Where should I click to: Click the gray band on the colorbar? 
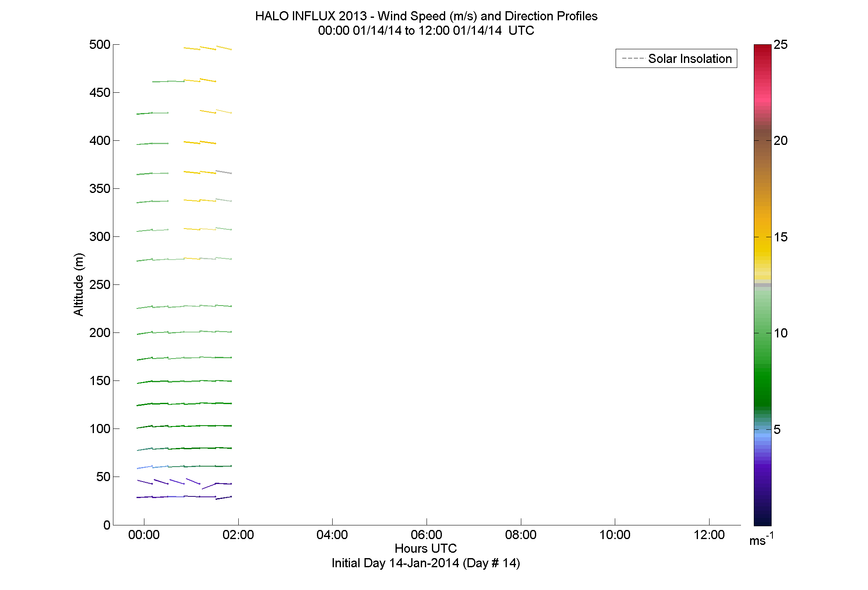click(762, 285)
